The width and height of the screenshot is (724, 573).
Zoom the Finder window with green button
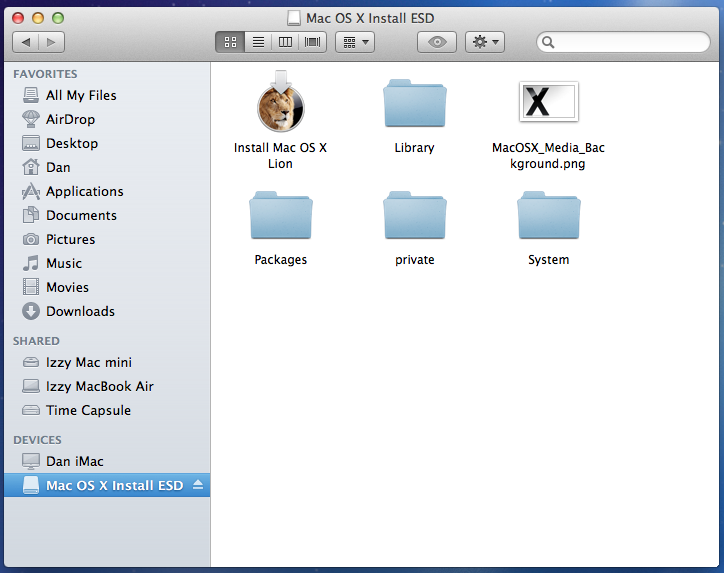58,18
